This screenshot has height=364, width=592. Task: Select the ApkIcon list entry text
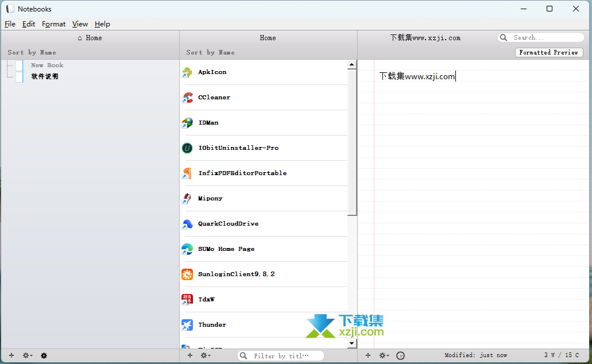[x=212, y=72]
